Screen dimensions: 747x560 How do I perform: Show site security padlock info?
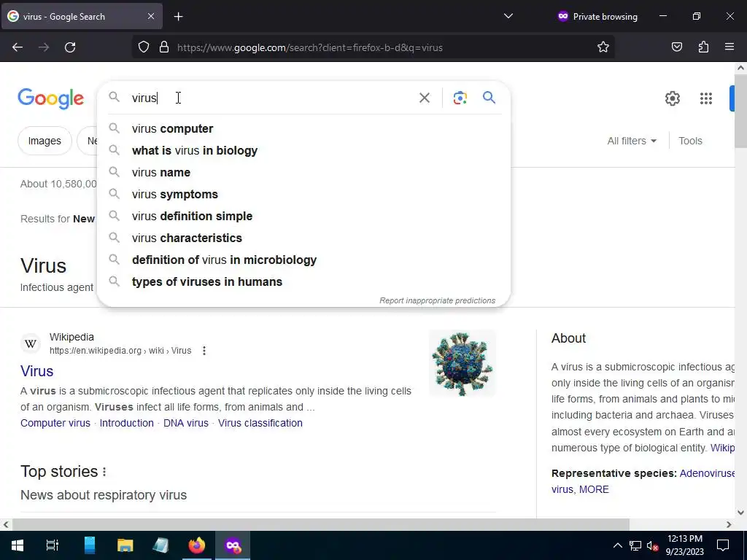point(164,47)
